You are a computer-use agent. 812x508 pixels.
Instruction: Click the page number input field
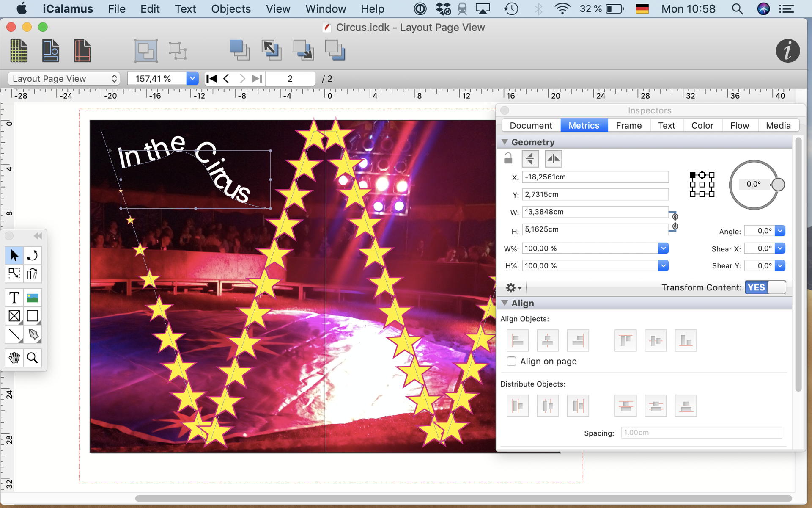pyautogui.click(x=290, y=79)
